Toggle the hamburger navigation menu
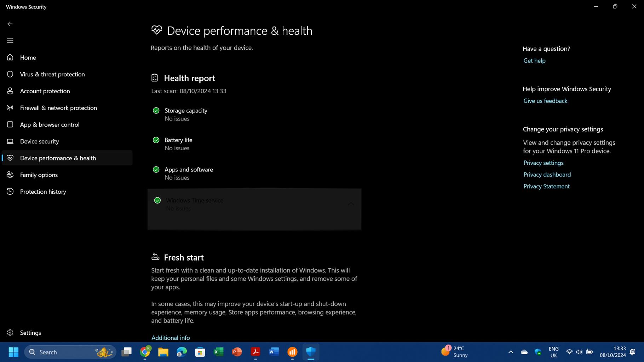The width and height of the screenshot is (644, 362). tap(10, 41)
